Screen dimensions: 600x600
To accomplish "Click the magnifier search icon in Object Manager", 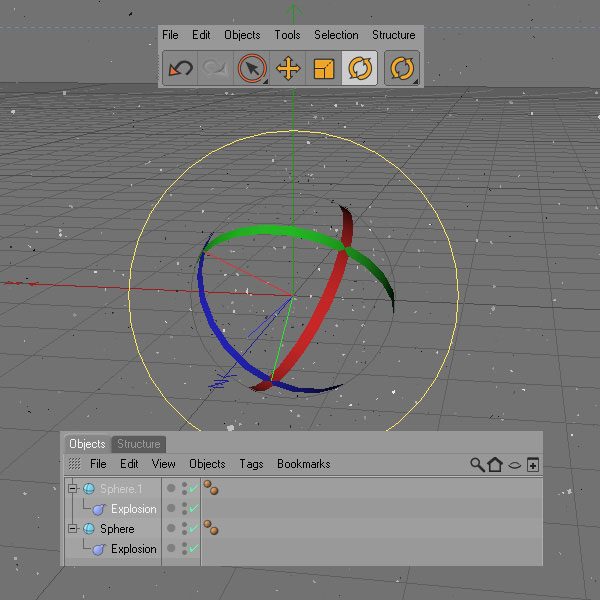I will point(477,465).
